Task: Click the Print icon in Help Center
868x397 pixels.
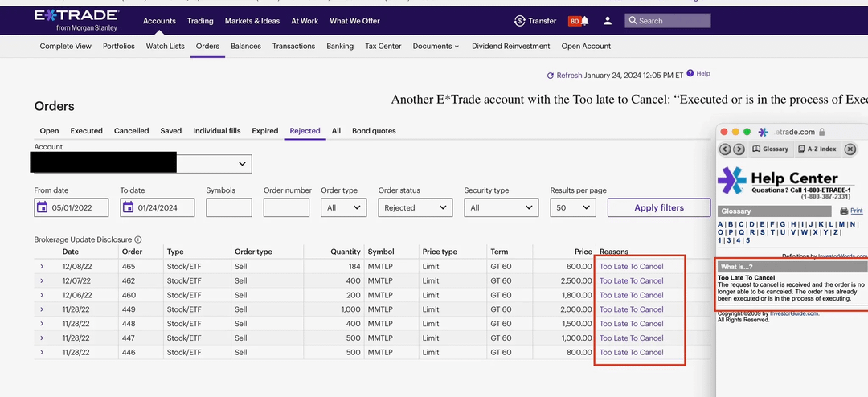Action: (x=844, y=211)
